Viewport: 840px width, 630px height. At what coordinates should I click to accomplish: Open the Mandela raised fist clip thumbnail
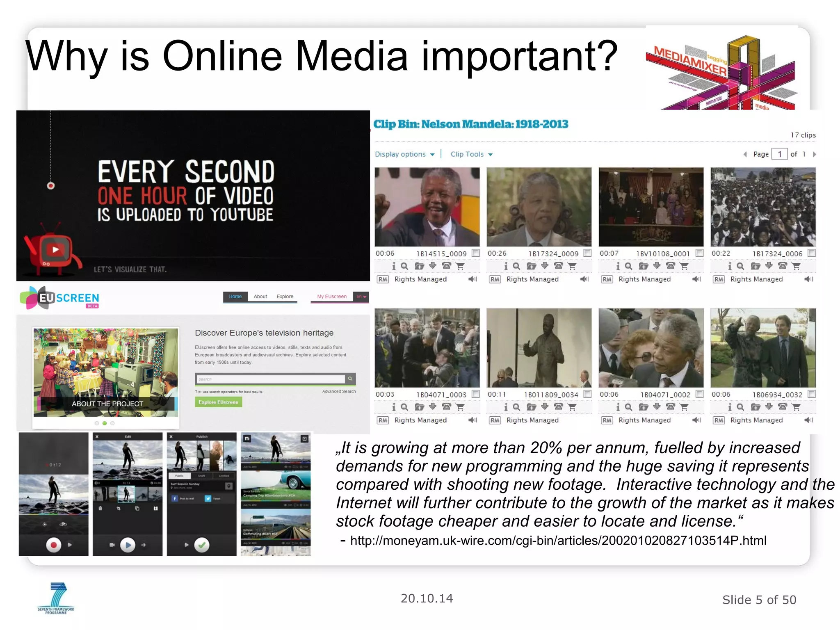coord(427,207)
